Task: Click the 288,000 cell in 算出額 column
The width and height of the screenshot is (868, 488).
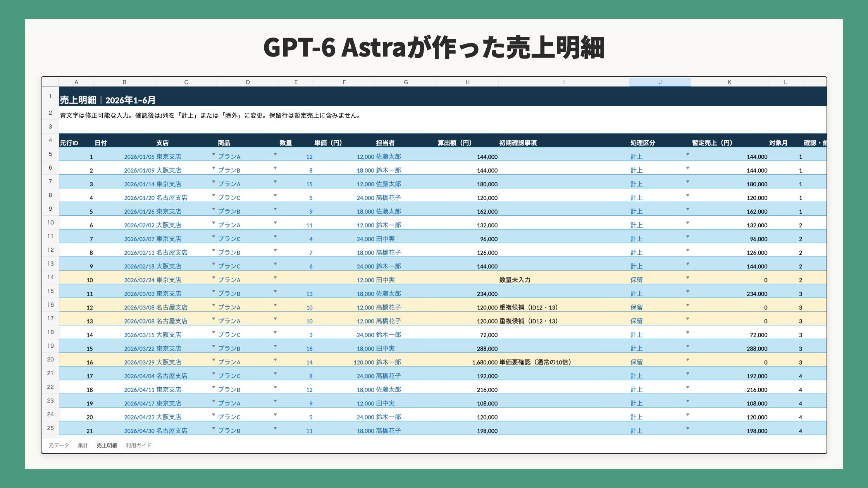Action: (x=467, y=346)
